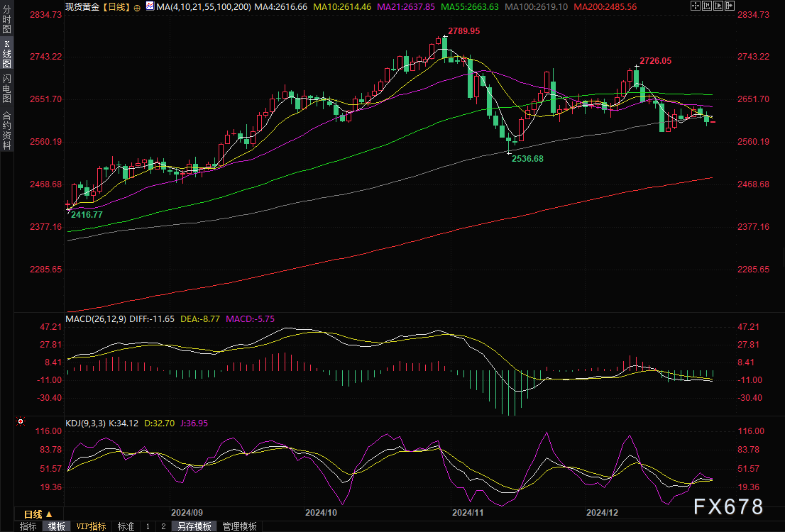Click the red sun marker icon near KDJ

click(21, 421)
